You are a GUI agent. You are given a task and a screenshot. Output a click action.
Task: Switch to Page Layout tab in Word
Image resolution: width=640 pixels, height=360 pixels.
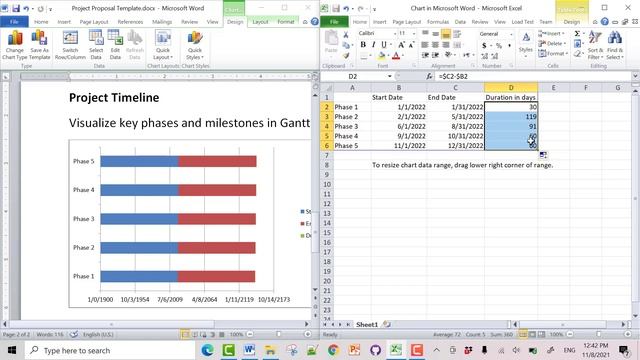(94, 22)
